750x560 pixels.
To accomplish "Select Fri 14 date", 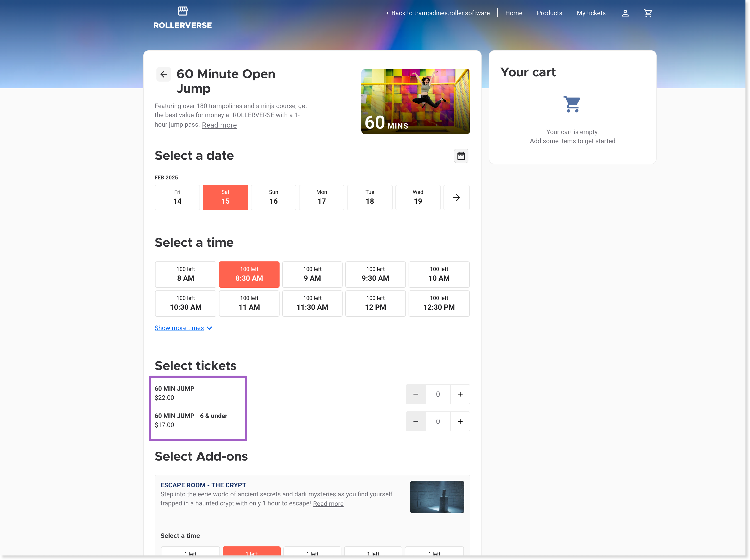I will pyautogui.click(x=177, y=198).
